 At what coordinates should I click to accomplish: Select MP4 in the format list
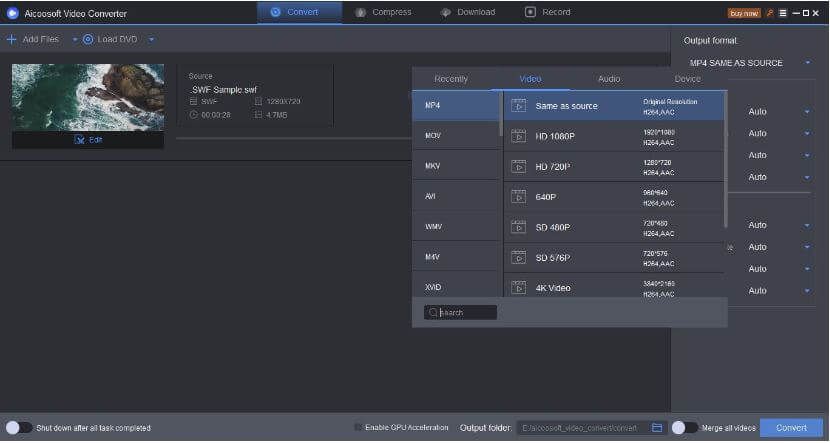[456, 105]
